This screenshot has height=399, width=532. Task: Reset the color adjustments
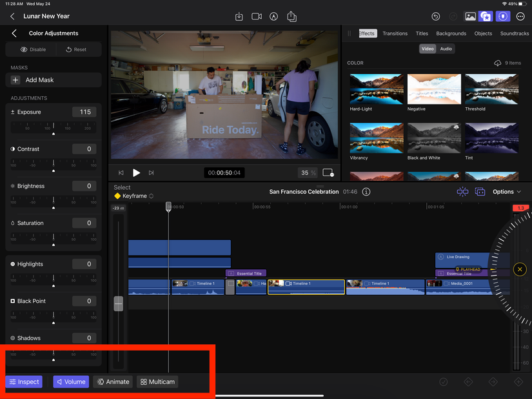(x=76, y=50)
